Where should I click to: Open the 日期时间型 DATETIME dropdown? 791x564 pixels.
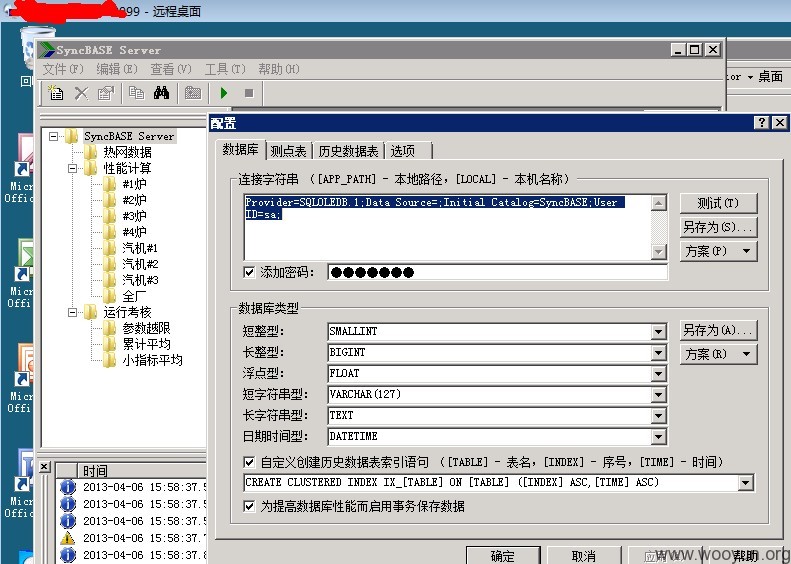[x=658, y=437]
